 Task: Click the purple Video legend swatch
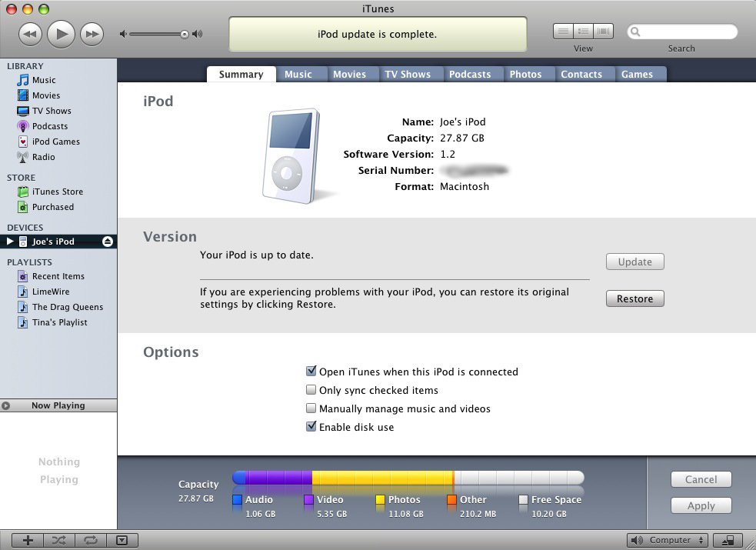(308, 500)
